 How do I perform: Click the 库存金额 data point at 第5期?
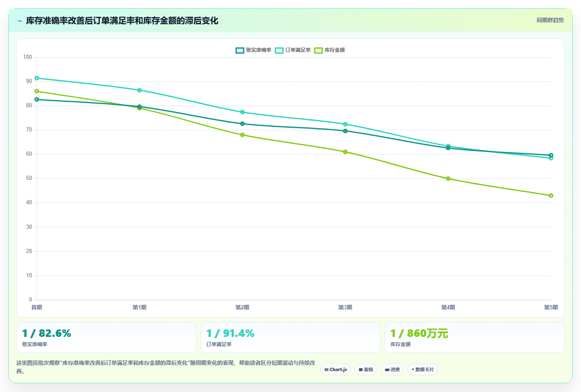tap(551, 195)
